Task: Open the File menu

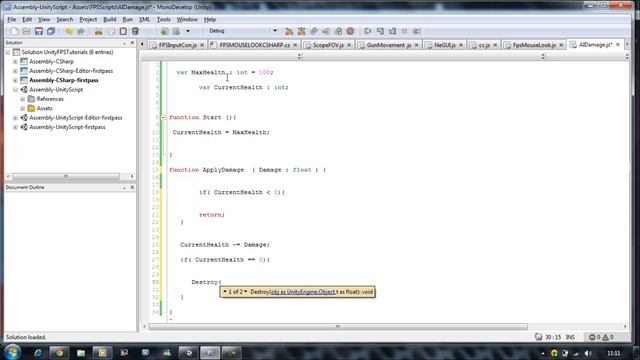Action: 11,19
